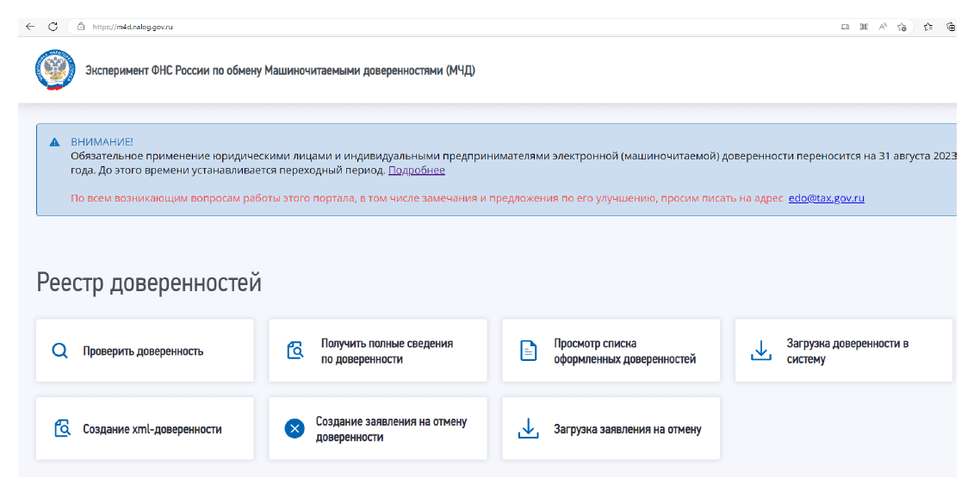Screen dimensions: 980x491
Task: Click the download icon for Загрузка доверенности
Action: coord(761,351)
